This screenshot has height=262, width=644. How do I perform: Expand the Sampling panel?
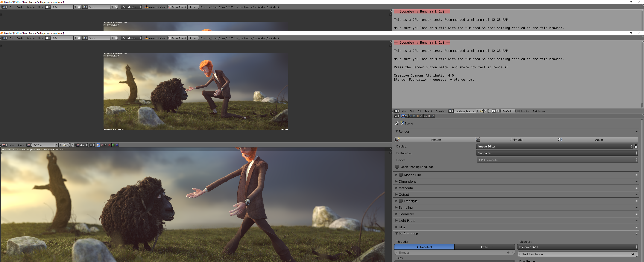[x=405, y=208]
